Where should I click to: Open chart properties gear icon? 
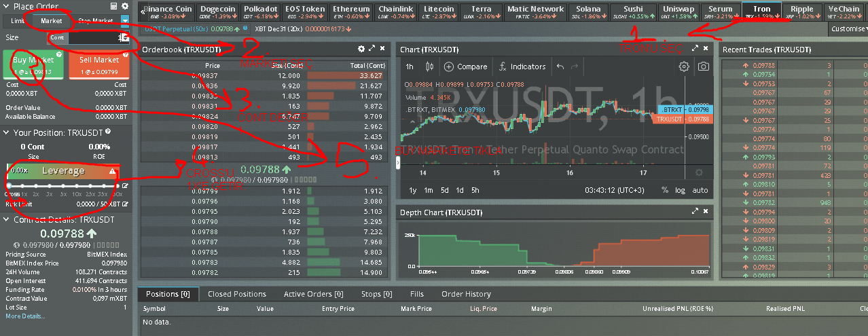(x=684, y=67)
